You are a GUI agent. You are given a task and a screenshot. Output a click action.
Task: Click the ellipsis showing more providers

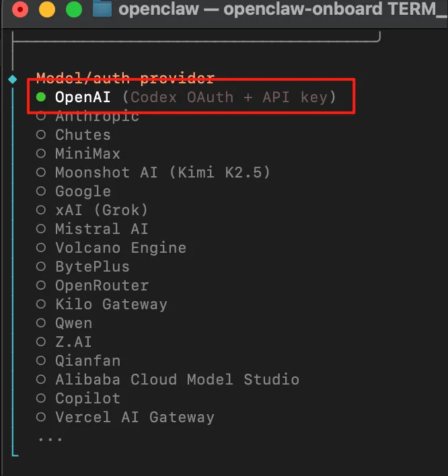(50, 438)
